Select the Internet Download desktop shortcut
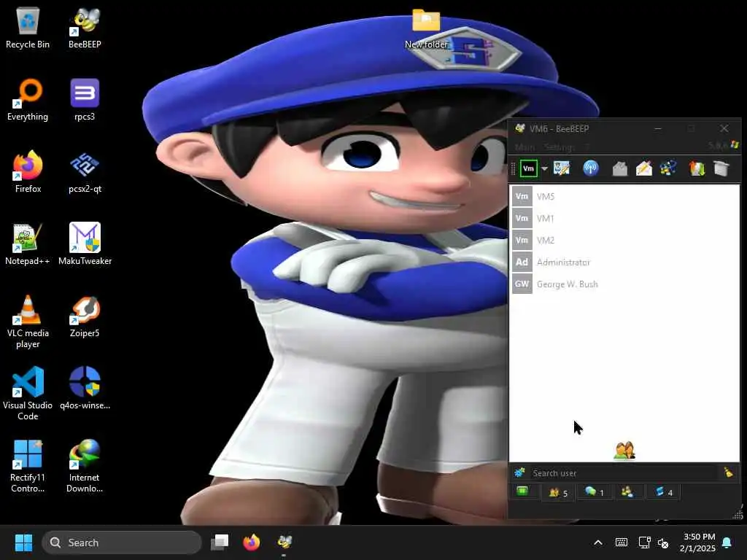Screen dimensions: 747x560 click(85, 466)
